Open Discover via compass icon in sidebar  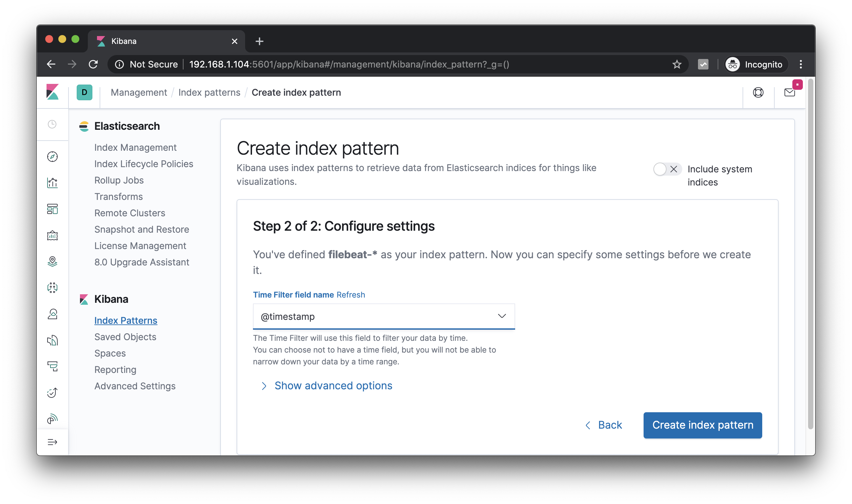click(x=52, y=157)
